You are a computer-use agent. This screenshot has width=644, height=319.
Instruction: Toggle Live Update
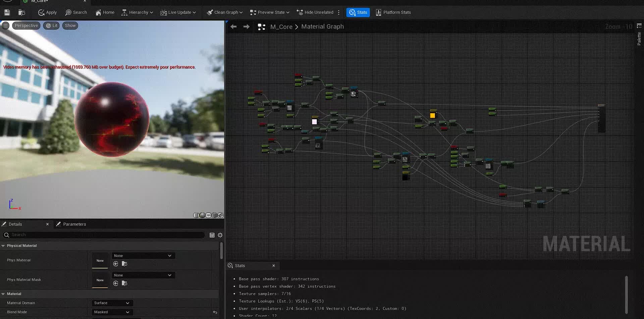(x=178, y=12)
